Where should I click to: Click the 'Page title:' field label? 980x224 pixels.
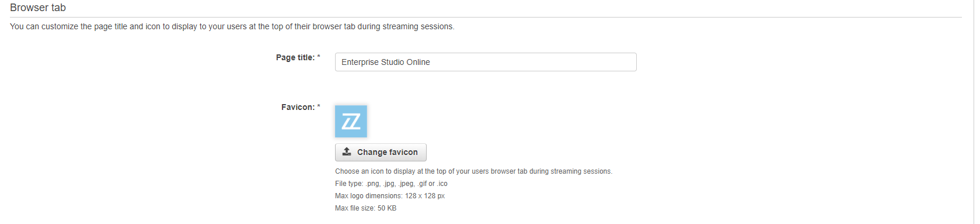[295, 57]
